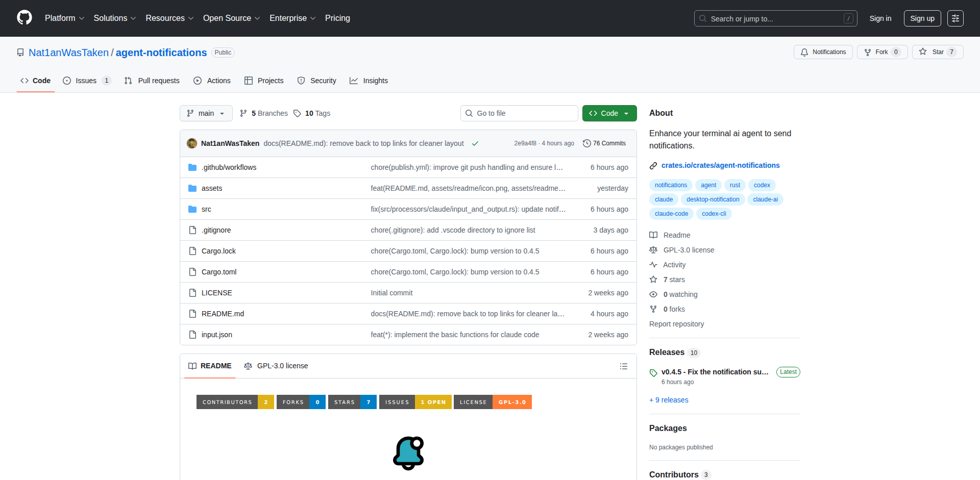The image size is (980, 480).
Task: Open the README outline list icon
Action: 623,366
